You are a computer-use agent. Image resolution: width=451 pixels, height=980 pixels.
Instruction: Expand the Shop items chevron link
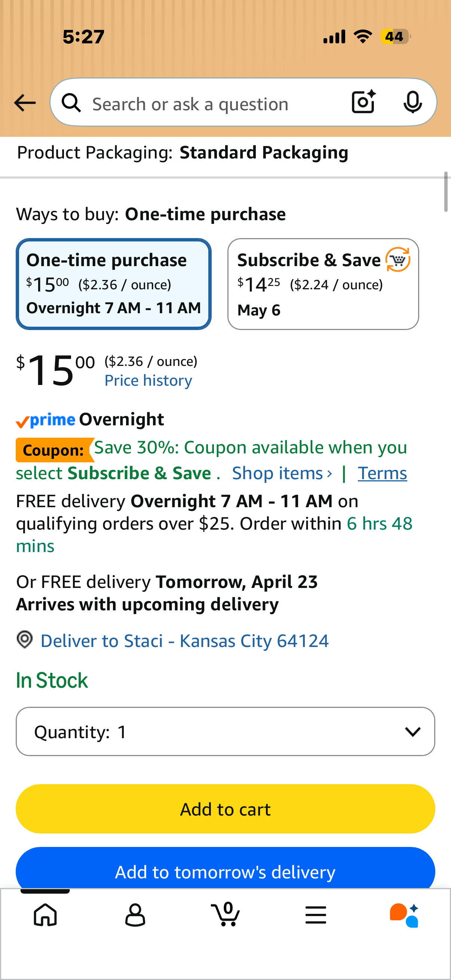[282, 473]
